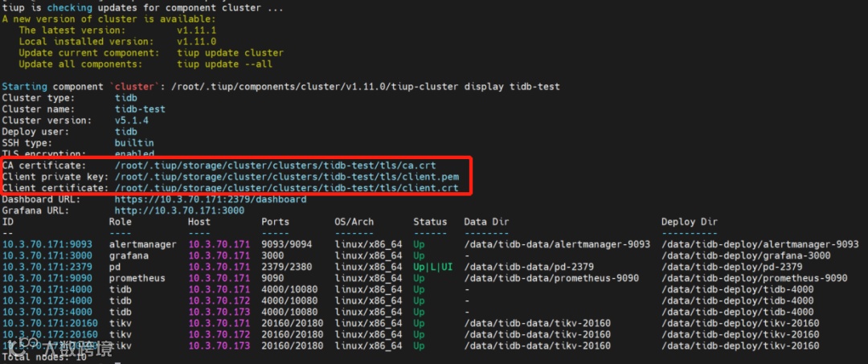Viewport: 868px width, 364px height.
Task: Select the local installed version v1.11.0
Action: 197,42
